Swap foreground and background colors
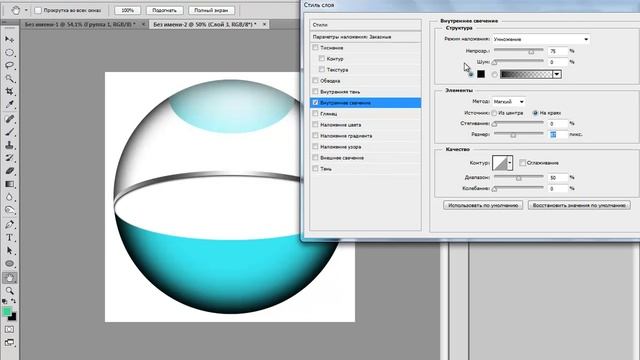640x360 pixels. click(13, 301)
